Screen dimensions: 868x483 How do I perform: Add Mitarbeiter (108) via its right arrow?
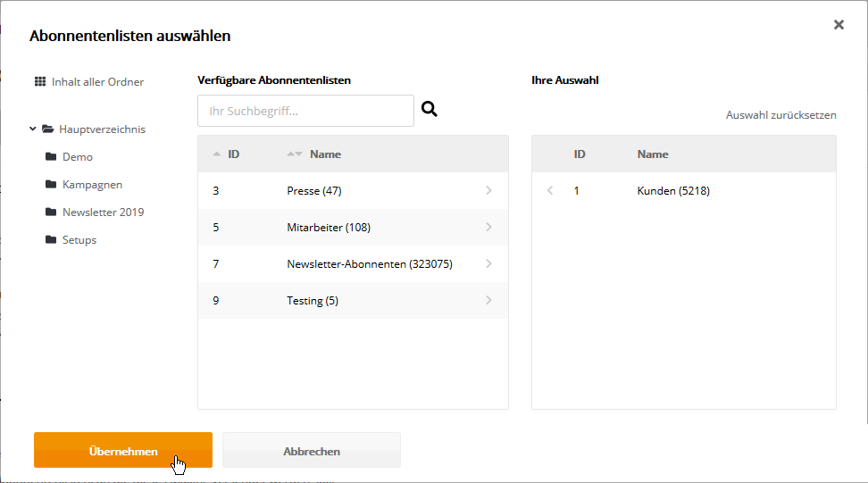pyautogui.click(x=488, y=227)
